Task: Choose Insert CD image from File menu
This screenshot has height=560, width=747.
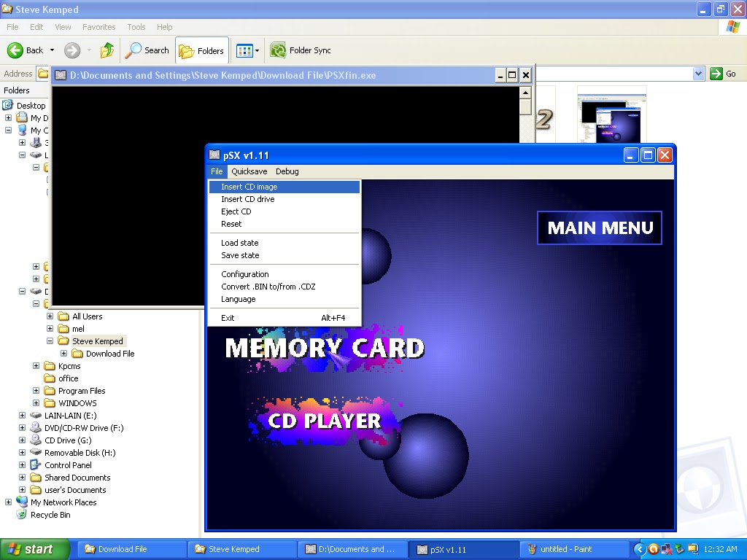Action: 284,187
